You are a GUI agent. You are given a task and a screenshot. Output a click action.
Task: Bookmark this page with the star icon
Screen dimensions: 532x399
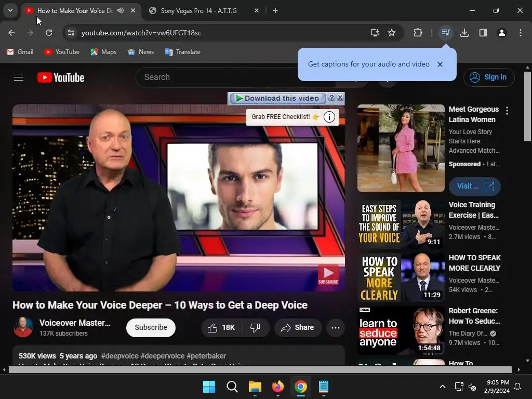392,33
